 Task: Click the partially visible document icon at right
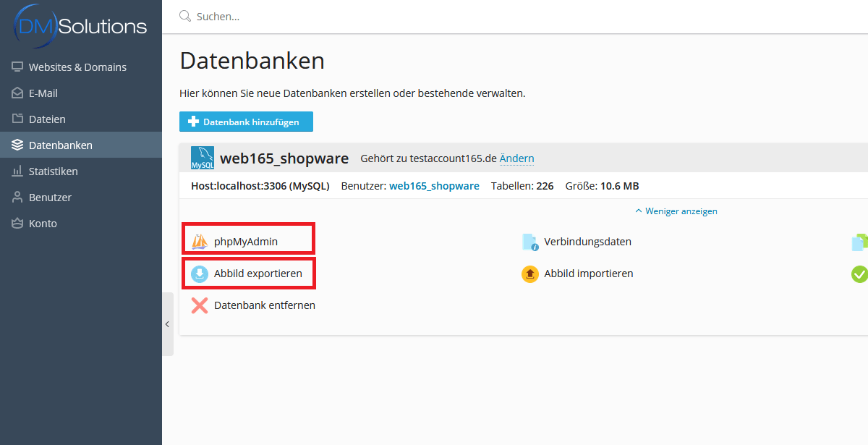(x=859, y=242)
